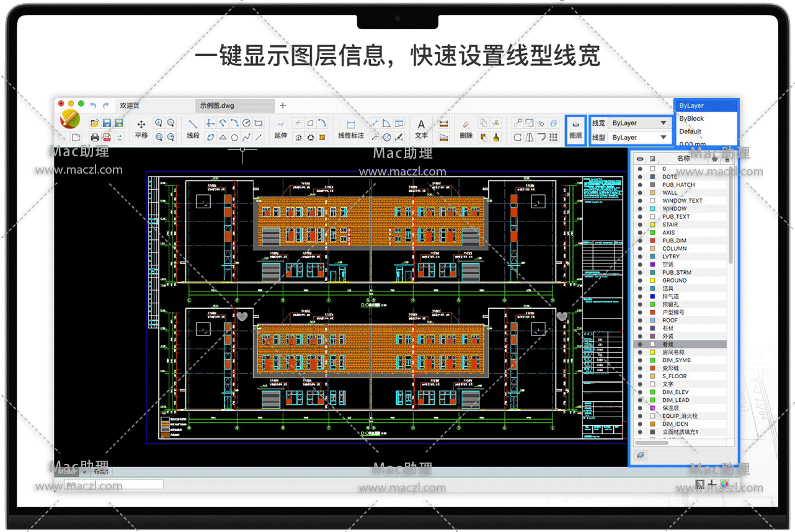
Task: Select the DIM_ELEV layer row
Action: coord(675,392)
